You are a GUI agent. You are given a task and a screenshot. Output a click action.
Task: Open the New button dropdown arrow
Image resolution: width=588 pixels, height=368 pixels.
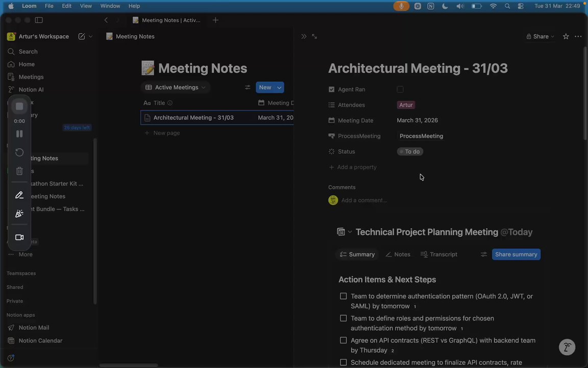279,87
